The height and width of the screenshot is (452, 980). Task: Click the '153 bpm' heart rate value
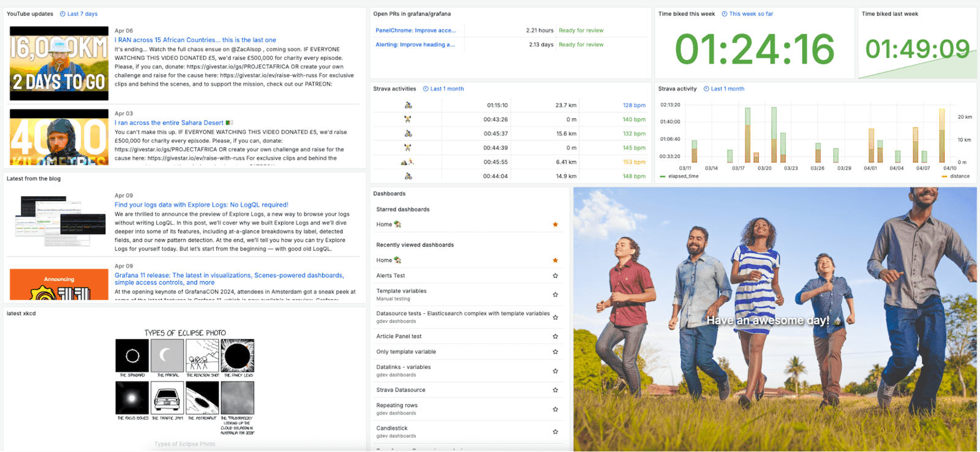[634, 162]
